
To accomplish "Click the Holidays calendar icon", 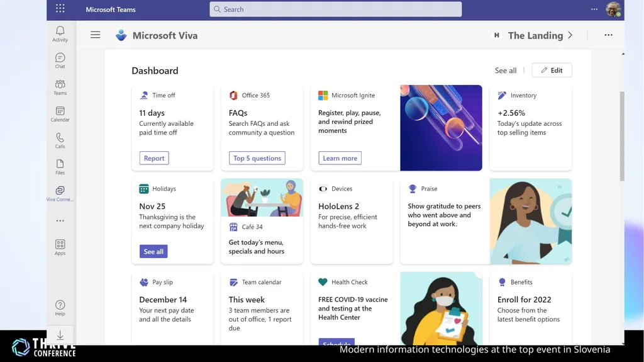I will point(144,189).
